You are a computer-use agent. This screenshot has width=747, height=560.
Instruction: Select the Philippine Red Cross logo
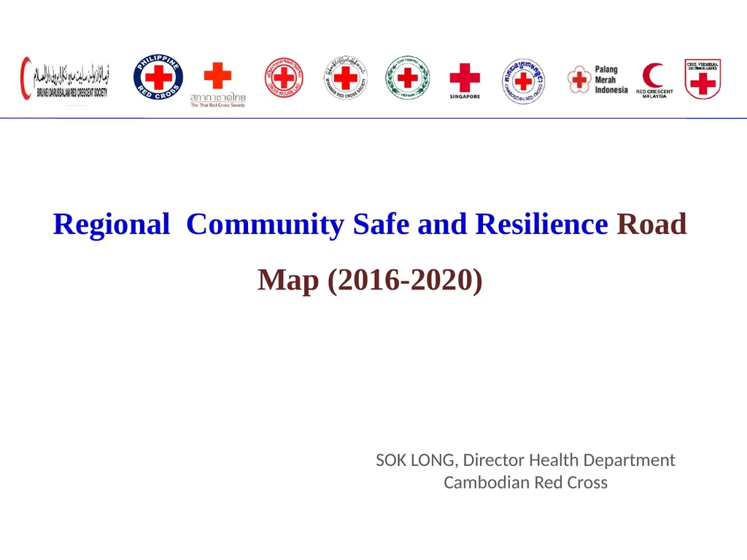pyautogui.click(x=158, y=77)
